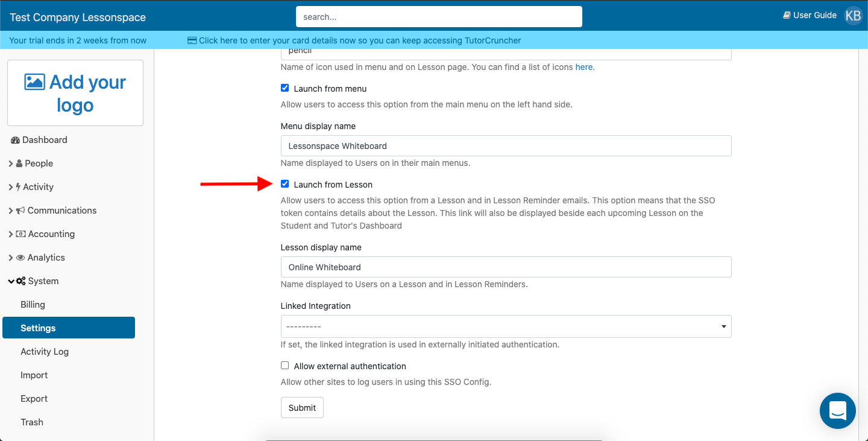
Task: Click the Analytics eye icon
Action: pos(20,258)
